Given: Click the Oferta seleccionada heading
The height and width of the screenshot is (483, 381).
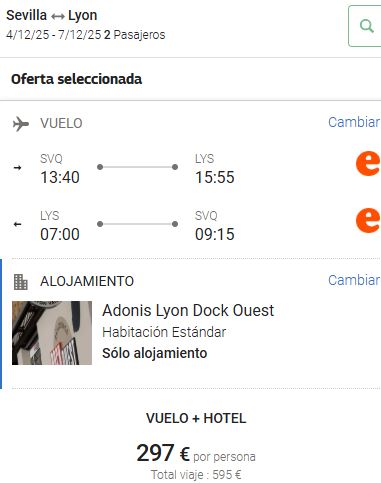Looking at the screenshot, I should tap(77, 79).
